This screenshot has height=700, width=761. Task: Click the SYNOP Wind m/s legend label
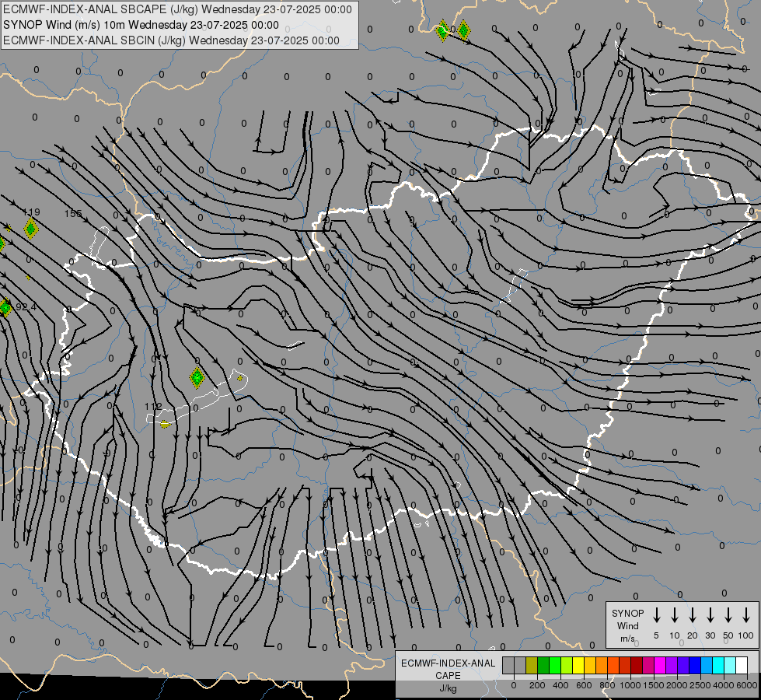pyautogui.click(x=627, y=625)
